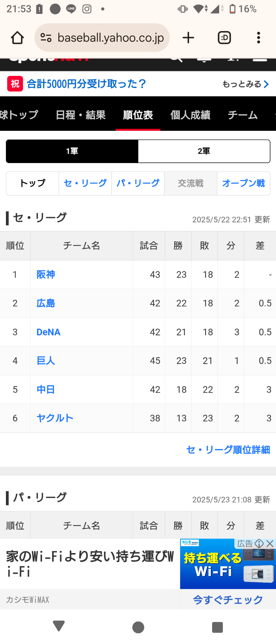Tap Android recent apps square button
Viewport: 276px width, 644px height.
click(217, 627)
